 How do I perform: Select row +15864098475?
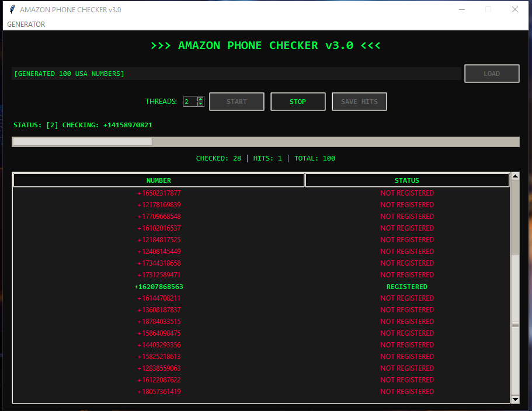pyautogui.click(x=261, y=333)
